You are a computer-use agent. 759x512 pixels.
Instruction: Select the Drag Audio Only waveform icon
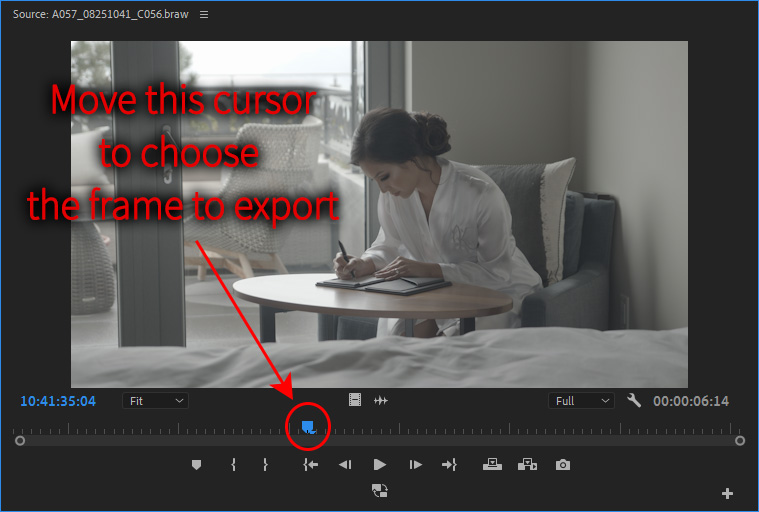pos(381,400)
